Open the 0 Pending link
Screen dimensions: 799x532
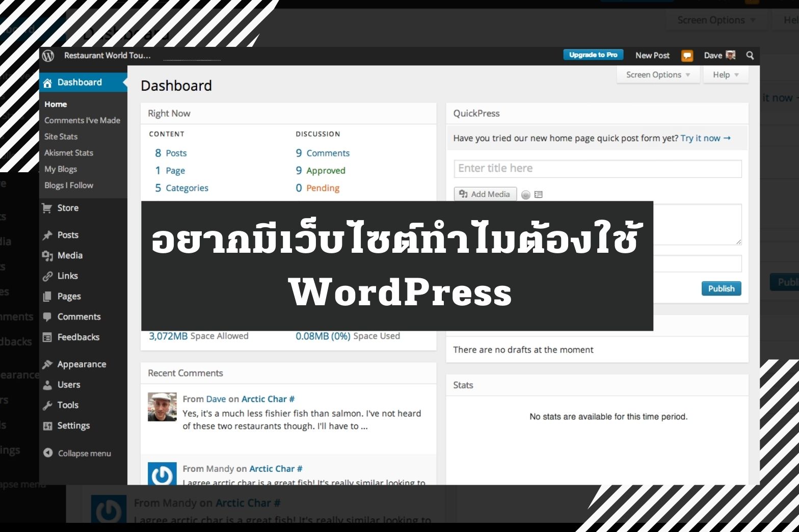pos(317,188)
